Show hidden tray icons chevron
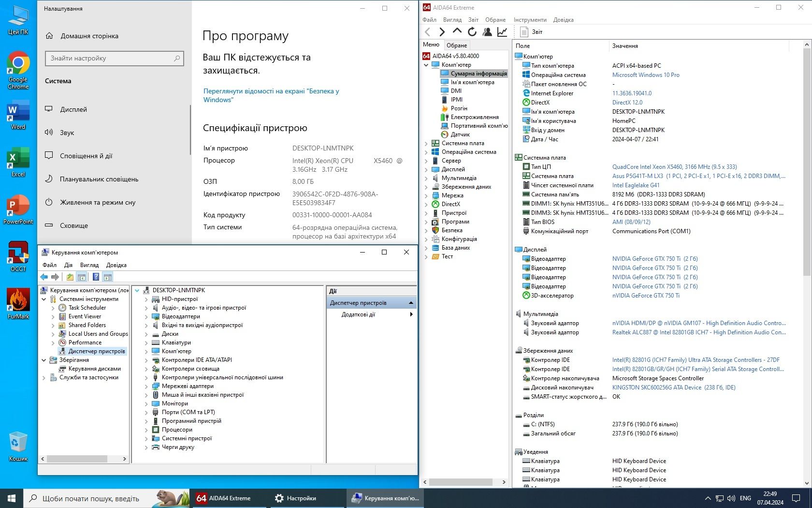 click(708, 498)
